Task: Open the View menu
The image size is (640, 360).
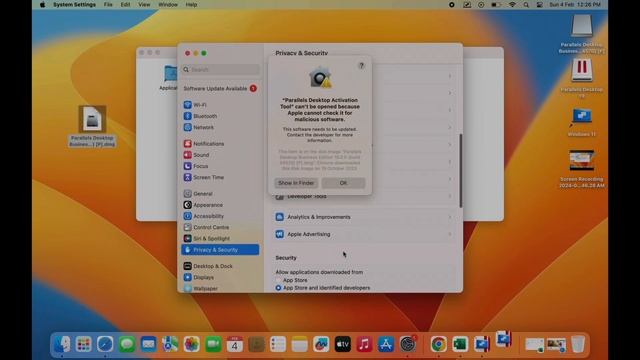Action: tap(144, 4)
